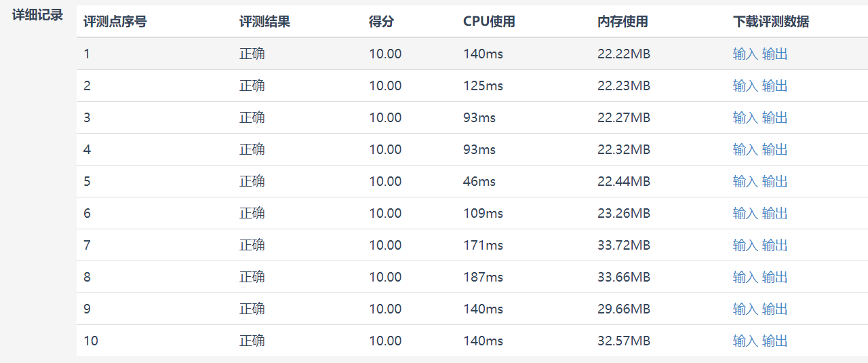Get the 输出 data for row 5

tap(774, 182)
